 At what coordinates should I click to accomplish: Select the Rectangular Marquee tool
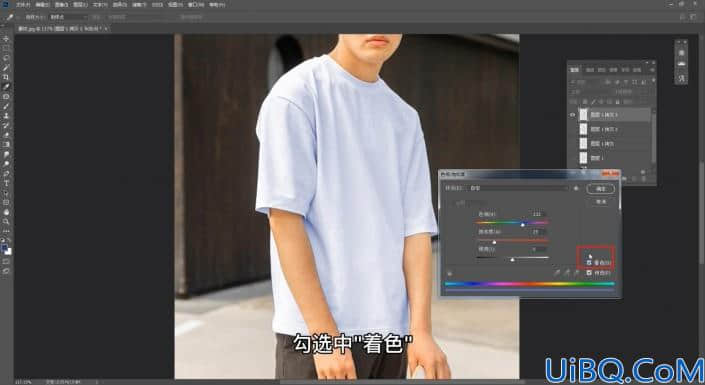pos(6,48)
